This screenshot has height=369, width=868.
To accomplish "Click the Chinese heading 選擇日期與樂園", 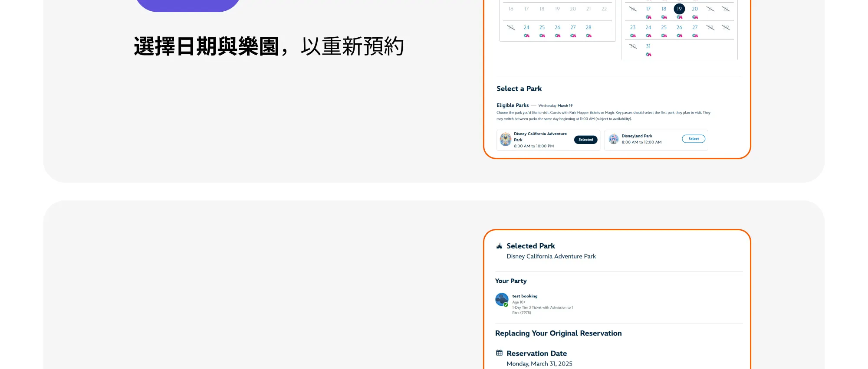I will pyautogui.click(x=207, y=46).
